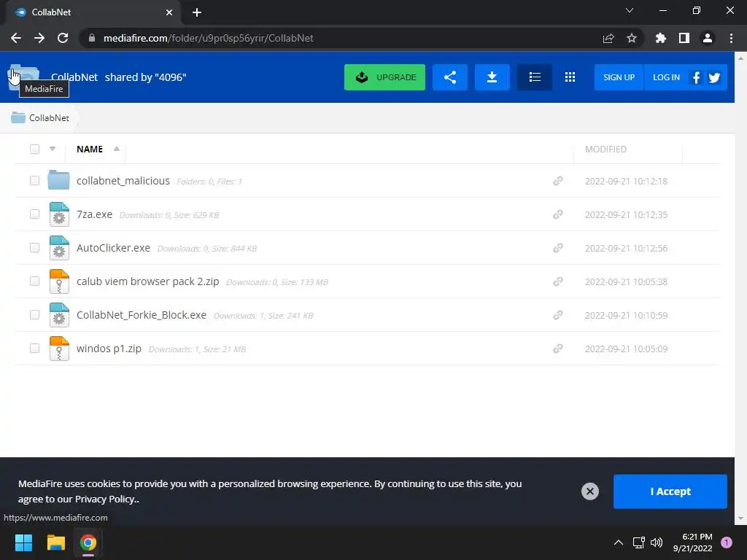
Task: Sort by MODIFIED column header
Action: click(x=605, y=149)
